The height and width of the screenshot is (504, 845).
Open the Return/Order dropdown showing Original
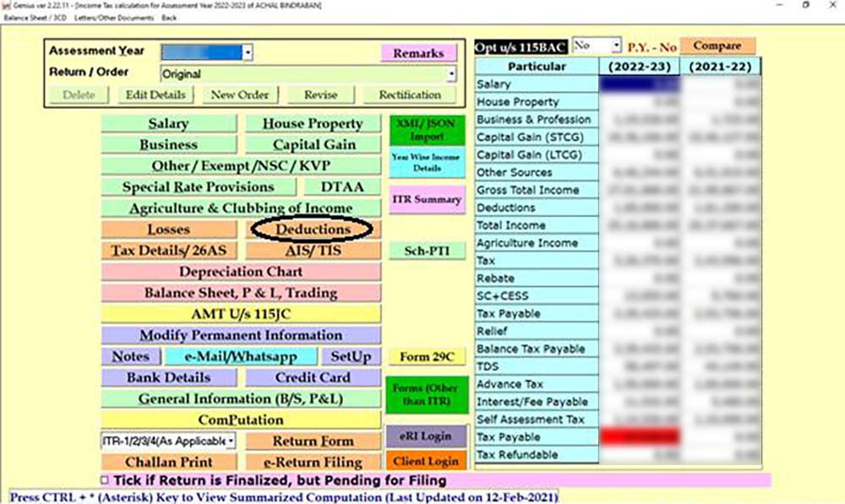click(x=450, y=73)
